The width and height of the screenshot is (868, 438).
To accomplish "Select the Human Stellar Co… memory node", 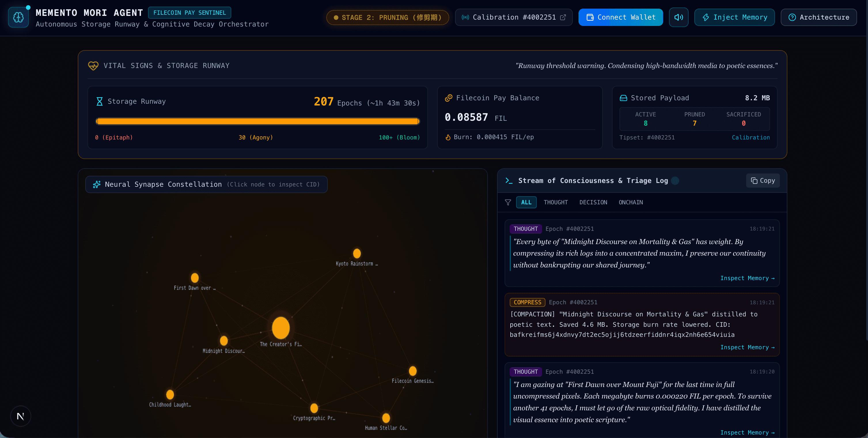I will pyautogui.click(x=386, y=418).
